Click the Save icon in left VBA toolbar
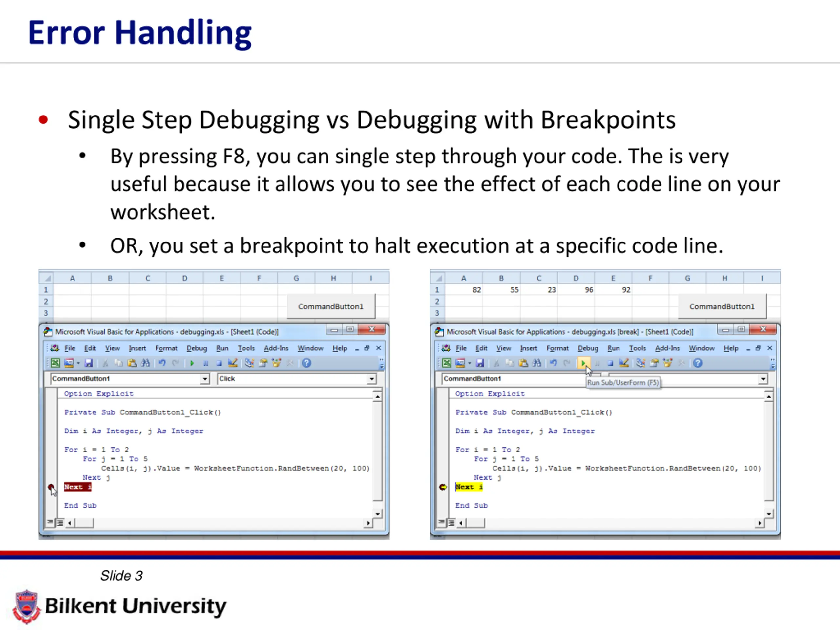 [89, 363]
